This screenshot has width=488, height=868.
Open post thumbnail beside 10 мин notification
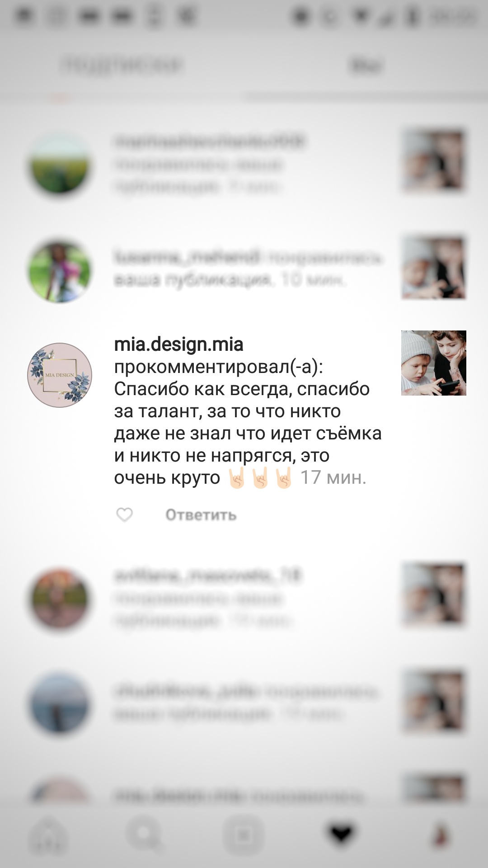(434, 267)
